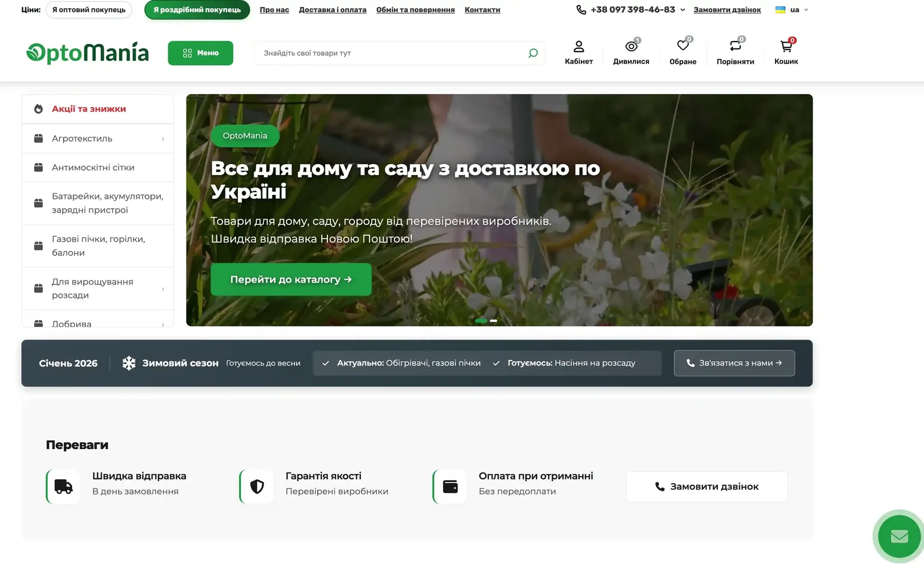Viewport: 924px width, 567px height.
Task: Open the green Меню button
Action: [200, 53]
